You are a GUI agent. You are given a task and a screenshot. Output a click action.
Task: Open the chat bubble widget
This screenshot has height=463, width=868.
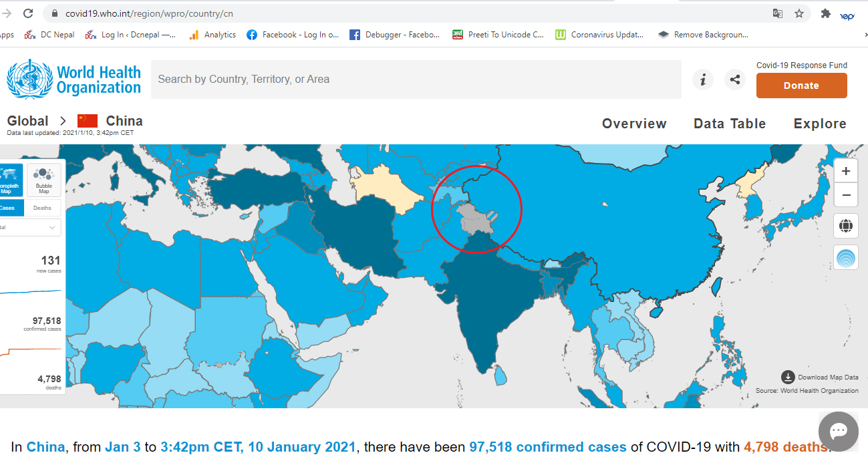838,431
